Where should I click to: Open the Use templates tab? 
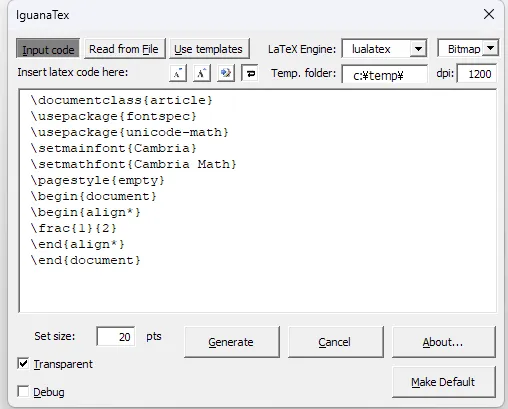click(x=209, y=49)
